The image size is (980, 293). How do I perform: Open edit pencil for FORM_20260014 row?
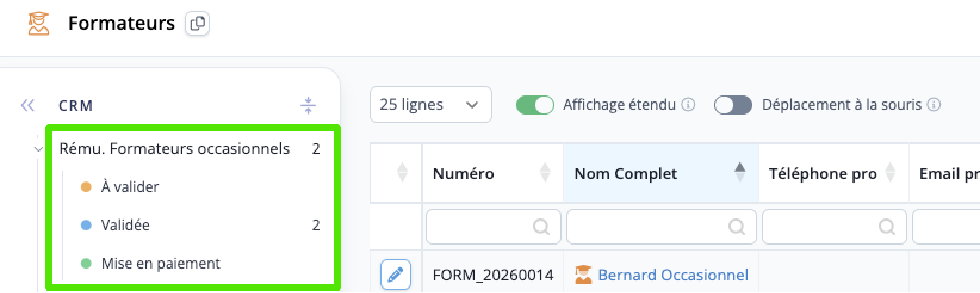coord(396,275)
